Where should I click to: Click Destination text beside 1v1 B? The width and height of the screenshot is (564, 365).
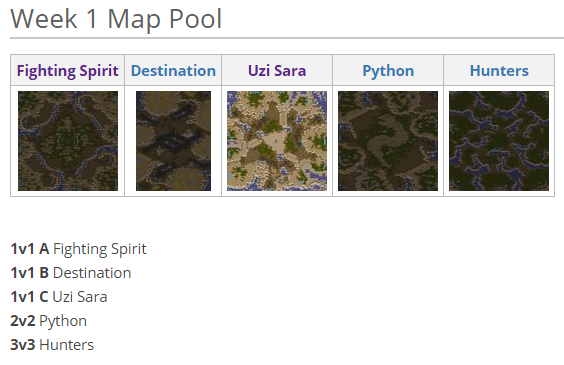[92, 273]
